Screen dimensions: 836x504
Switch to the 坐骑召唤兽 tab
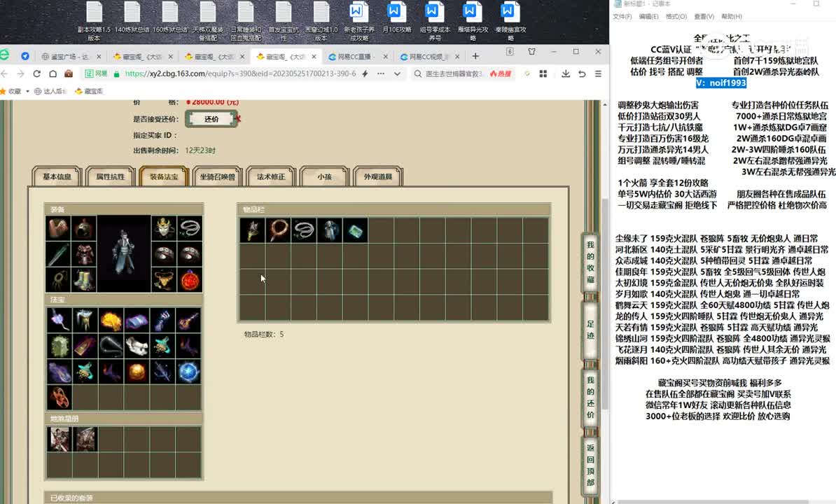tap(217, 177)
